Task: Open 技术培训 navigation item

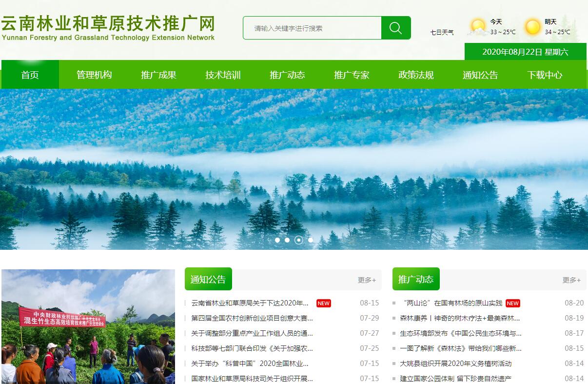Action: pos(223,75)
